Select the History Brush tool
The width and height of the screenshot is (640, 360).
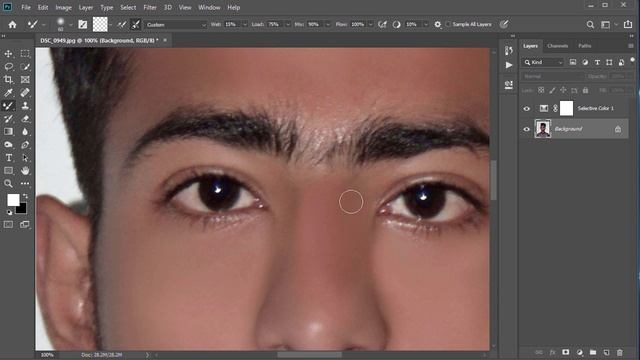[8, 119]
